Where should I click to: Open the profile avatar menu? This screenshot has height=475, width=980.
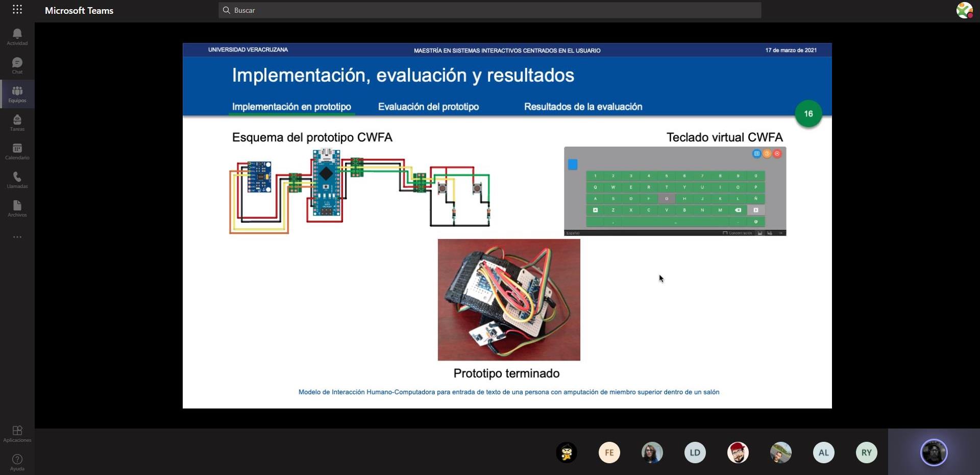pos(964,10)
